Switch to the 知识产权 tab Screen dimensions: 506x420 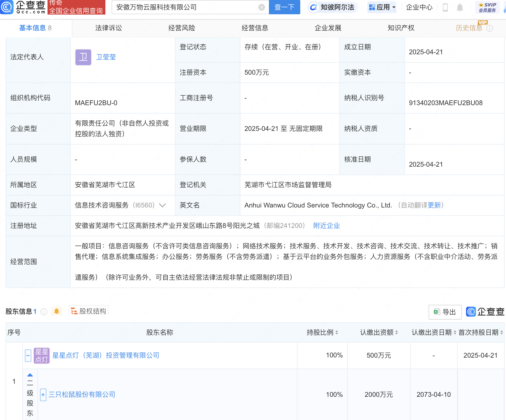(401, 28)
